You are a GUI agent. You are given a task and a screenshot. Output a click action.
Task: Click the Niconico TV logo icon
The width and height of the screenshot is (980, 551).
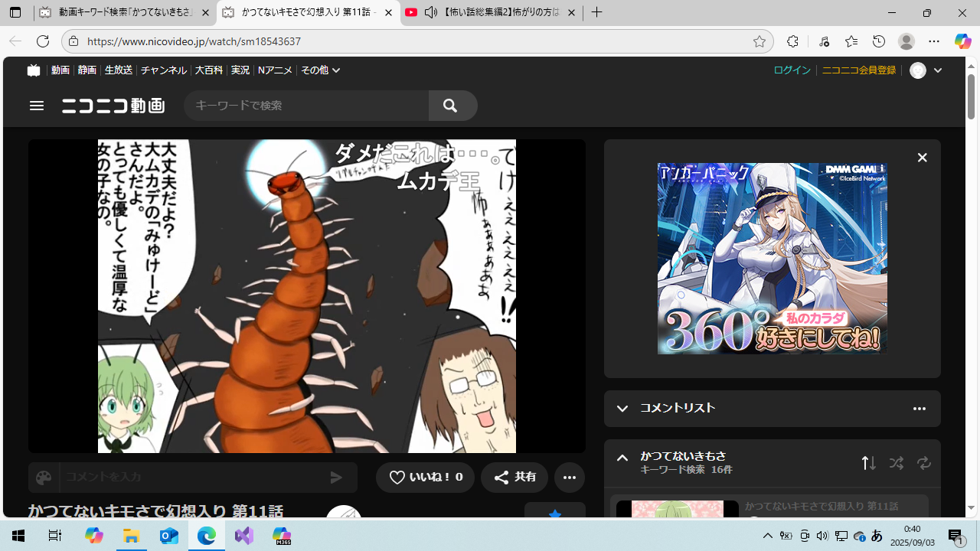[x=33, y=70]
